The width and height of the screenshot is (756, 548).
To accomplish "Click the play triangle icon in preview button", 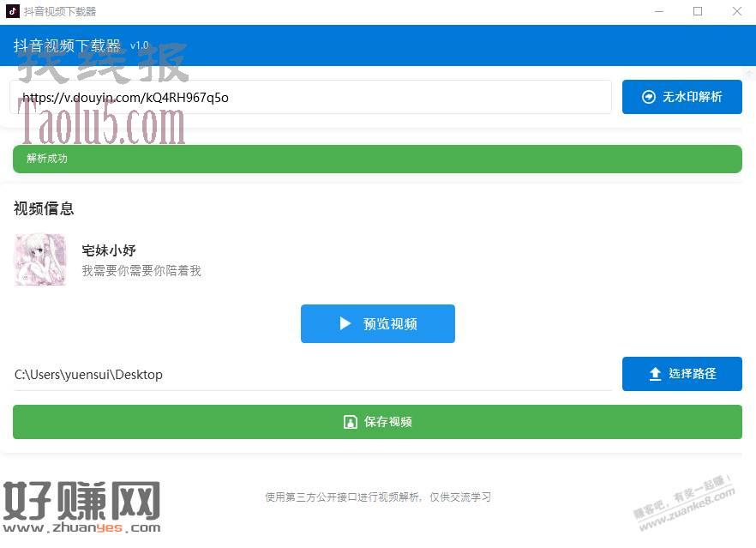I will coord(345,323).
